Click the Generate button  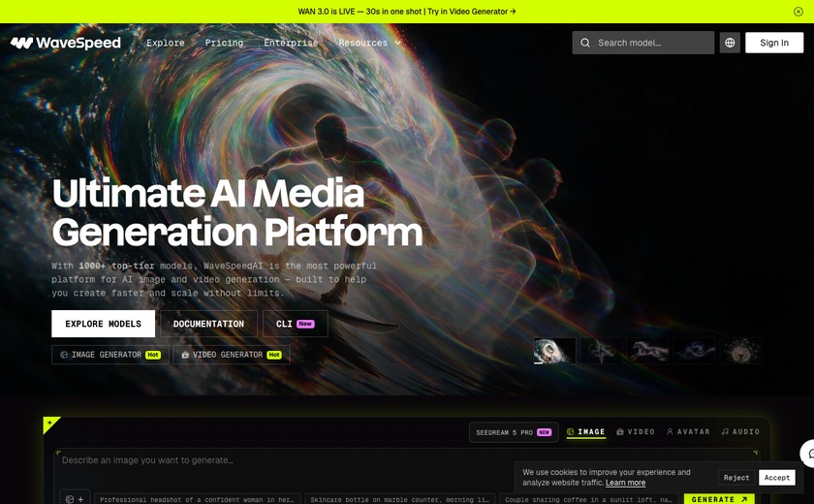coord(719,499)
